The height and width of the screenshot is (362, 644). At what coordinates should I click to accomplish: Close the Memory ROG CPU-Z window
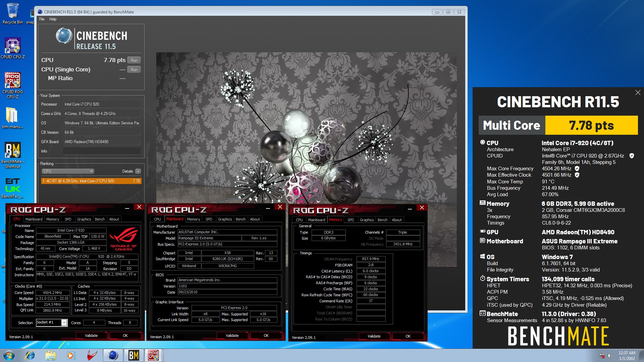pyautogui.click(x=422, y=208)
